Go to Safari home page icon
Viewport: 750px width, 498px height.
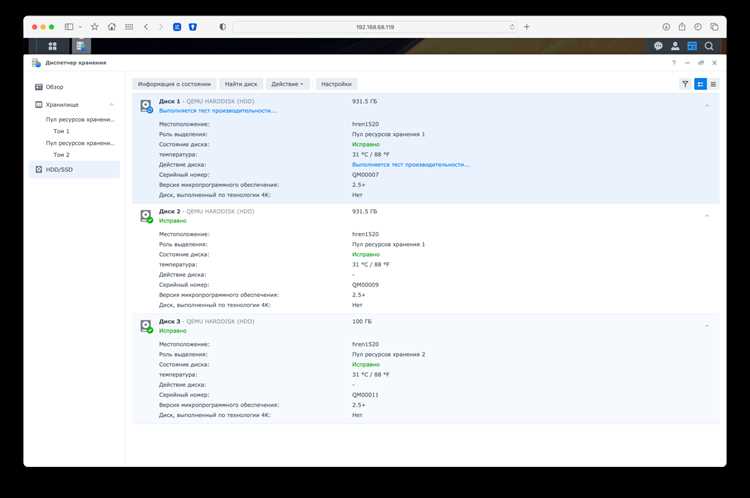coord(112,27)
